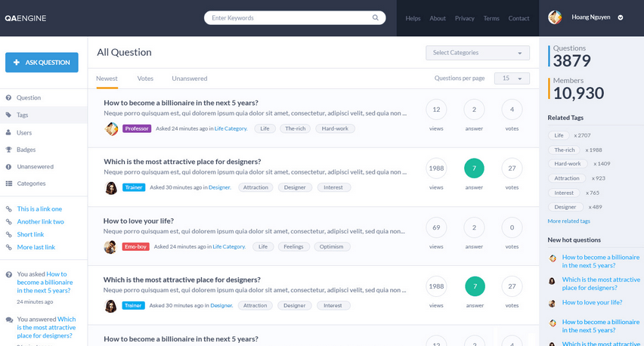Screen dimensions: 644x346
Task: Open This is a link one
Action: (39, 209)
